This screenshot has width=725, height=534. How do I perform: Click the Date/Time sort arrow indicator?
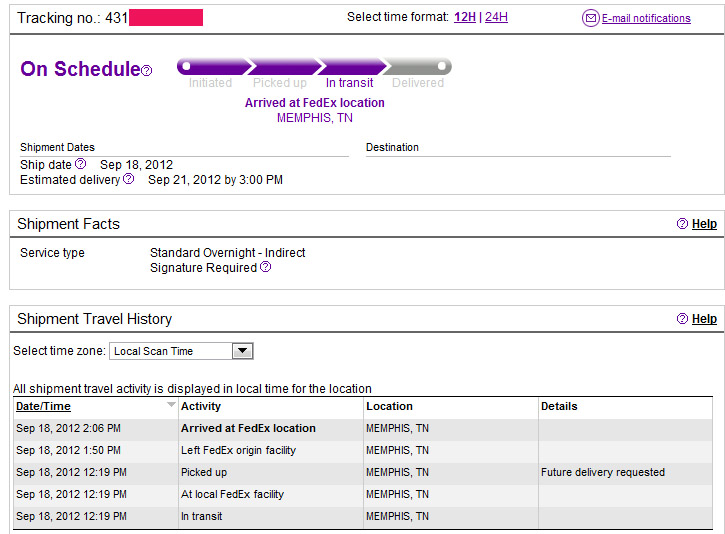coord(171,405)
